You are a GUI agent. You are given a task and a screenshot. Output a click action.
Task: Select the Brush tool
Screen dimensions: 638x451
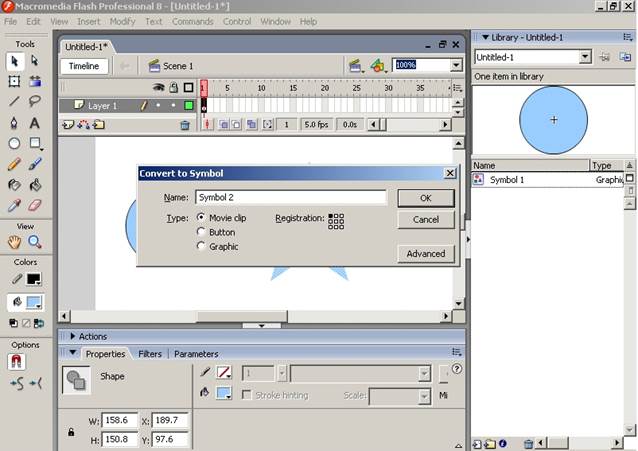click(x=35, y=164)
